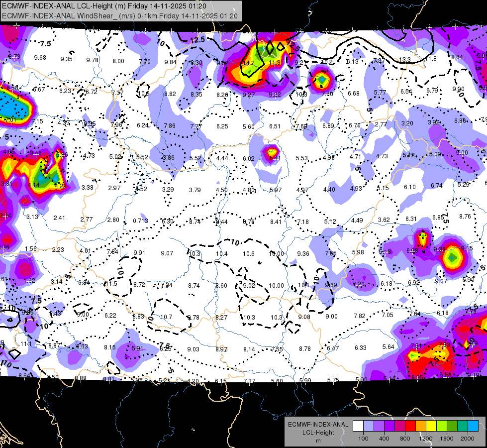The width and height of the screenshot is (487, 448).
Task: Click the grid value 5.98
Action: click(358, 252)
